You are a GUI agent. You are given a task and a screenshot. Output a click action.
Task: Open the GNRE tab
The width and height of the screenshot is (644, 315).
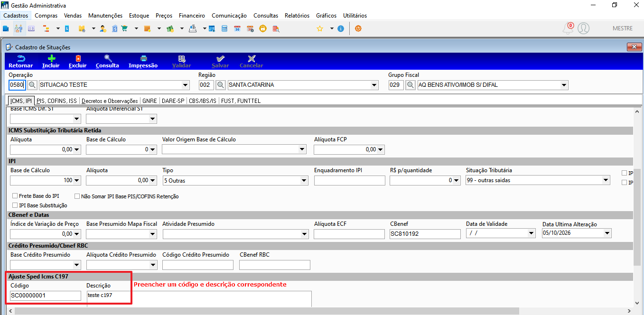149,101
